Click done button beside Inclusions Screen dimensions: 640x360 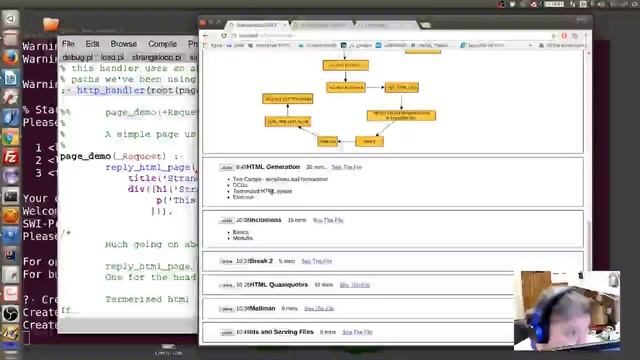coord(226,220)
